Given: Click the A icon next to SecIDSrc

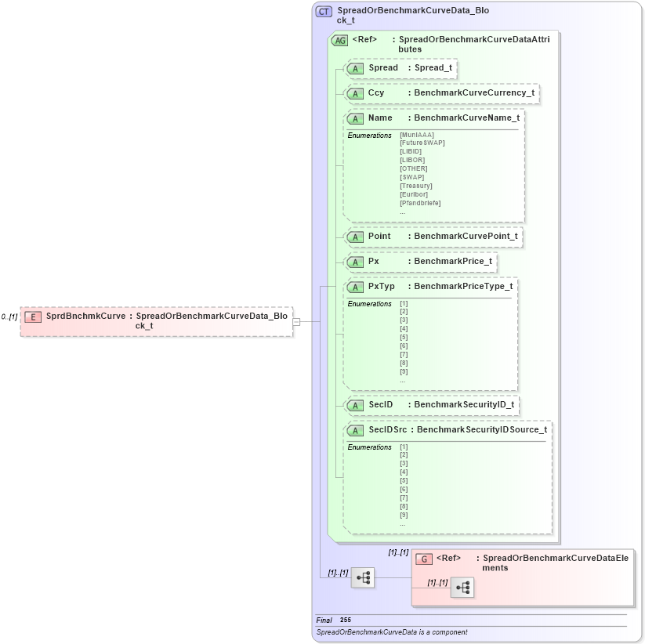Looking at the screenshot, I should coord(356,429).
